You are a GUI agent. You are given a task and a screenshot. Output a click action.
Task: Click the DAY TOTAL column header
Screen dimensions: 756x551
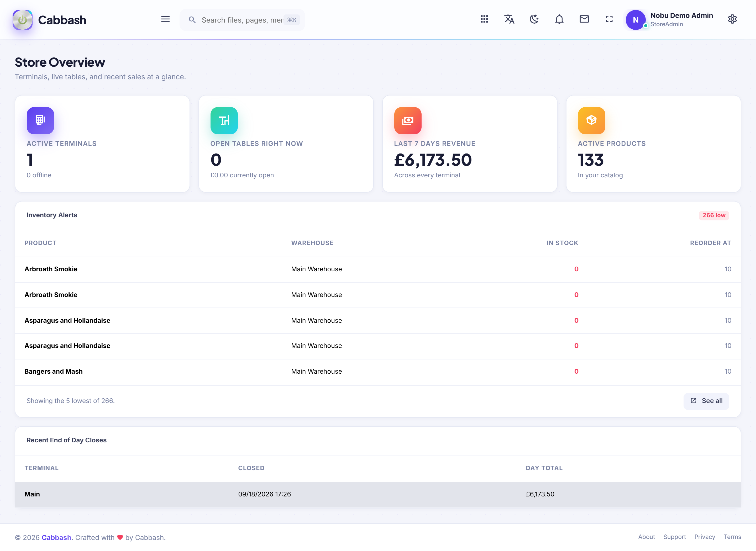coord(544,468)
